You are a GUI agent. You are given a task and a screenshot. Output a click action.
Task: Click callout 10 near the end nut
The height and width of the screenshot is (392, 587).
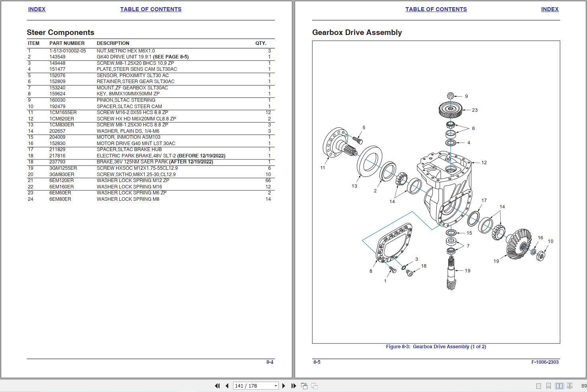[x=550, y=241]
